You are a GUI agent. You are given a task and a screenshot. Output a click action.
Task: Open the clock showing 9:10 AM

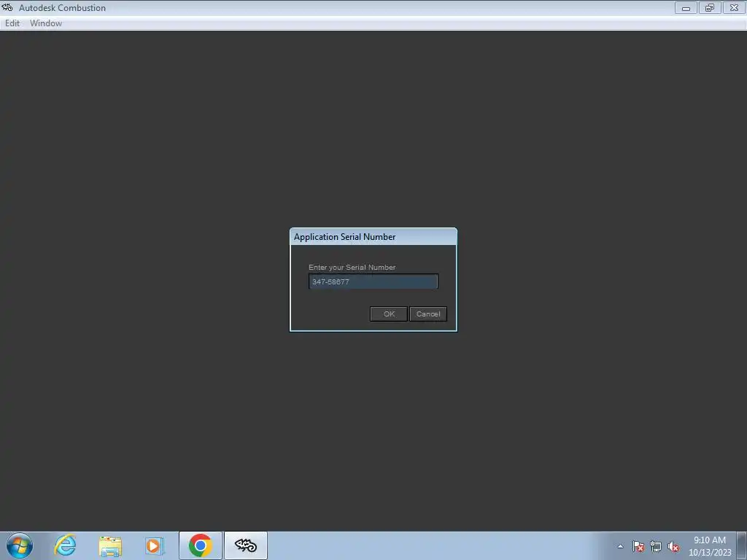coord(709,545)
